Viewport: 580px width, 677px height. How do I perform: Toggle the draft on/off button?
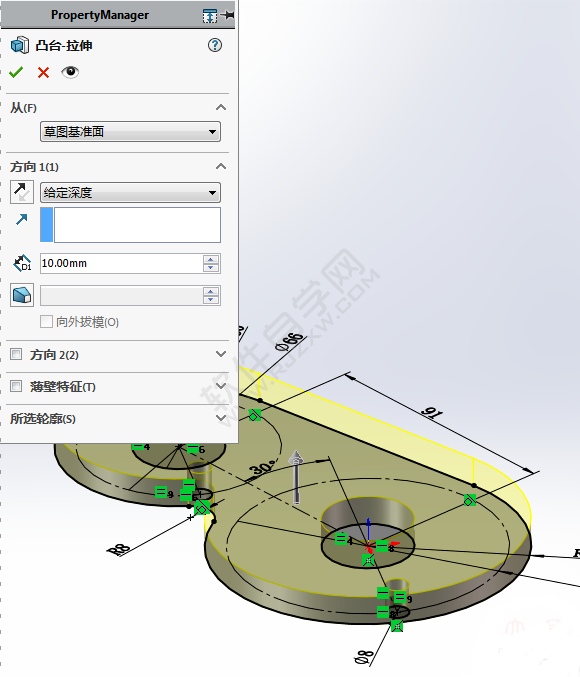point(22,295)
